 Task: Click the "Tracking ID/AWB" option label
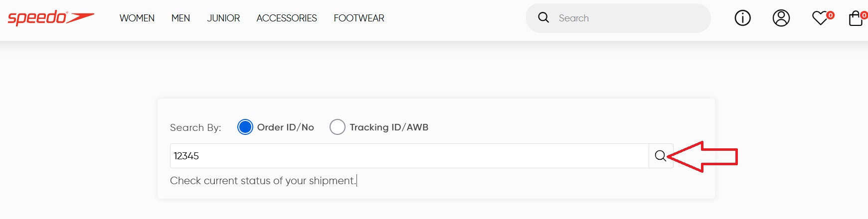389,127
